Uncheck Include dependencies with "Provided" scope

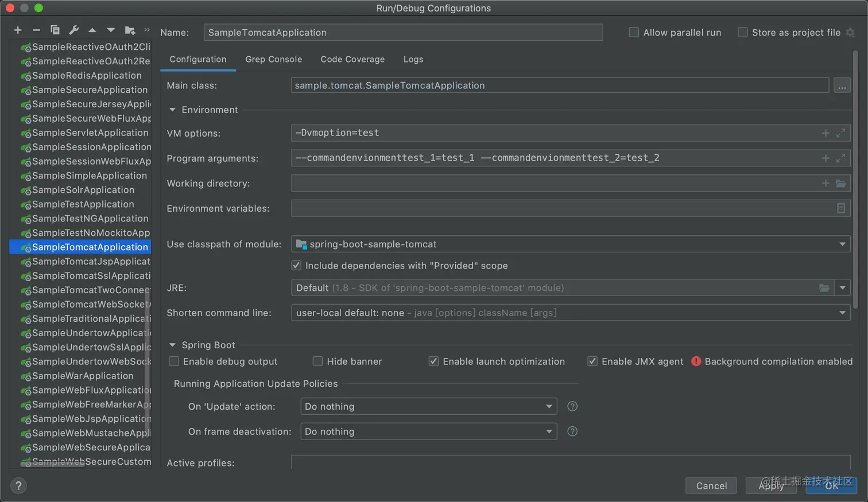(296, 266)
